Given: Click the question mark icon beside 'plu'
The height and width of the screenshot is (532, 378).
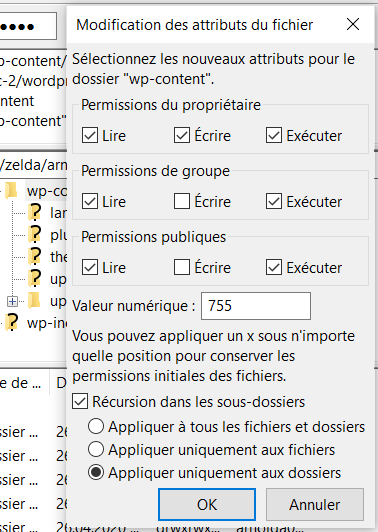Looking at the screenshot, I should 35,234.
